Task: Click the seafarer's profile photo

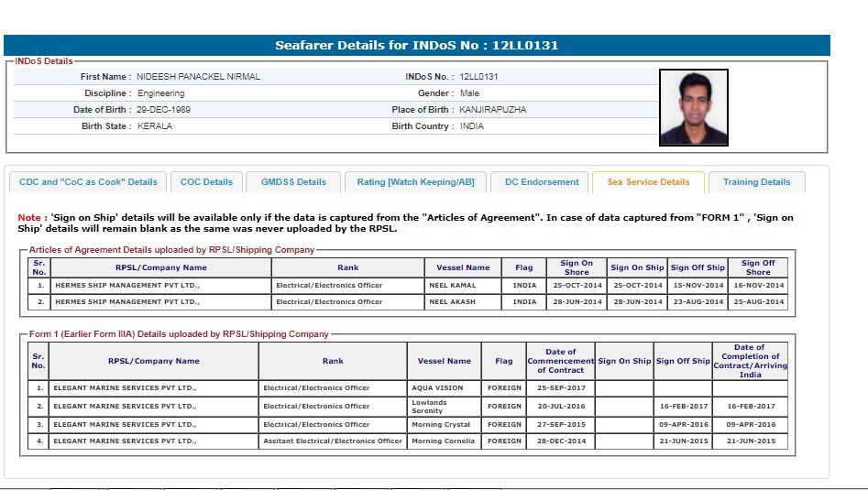Action: coord(693,107)
